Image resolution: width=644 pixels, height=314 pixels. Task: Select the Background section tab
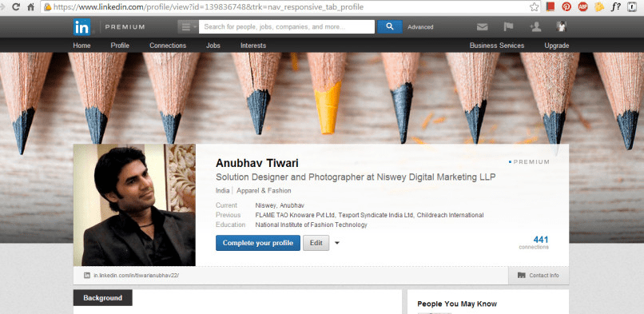tap(103, 298)
